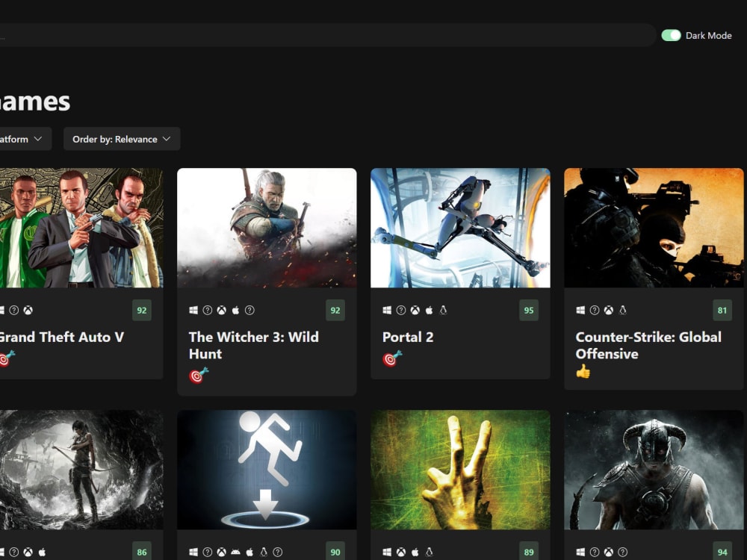Click the Witcher 3 Geralt cover image
The image size is (747, 560).
point(267,228)
